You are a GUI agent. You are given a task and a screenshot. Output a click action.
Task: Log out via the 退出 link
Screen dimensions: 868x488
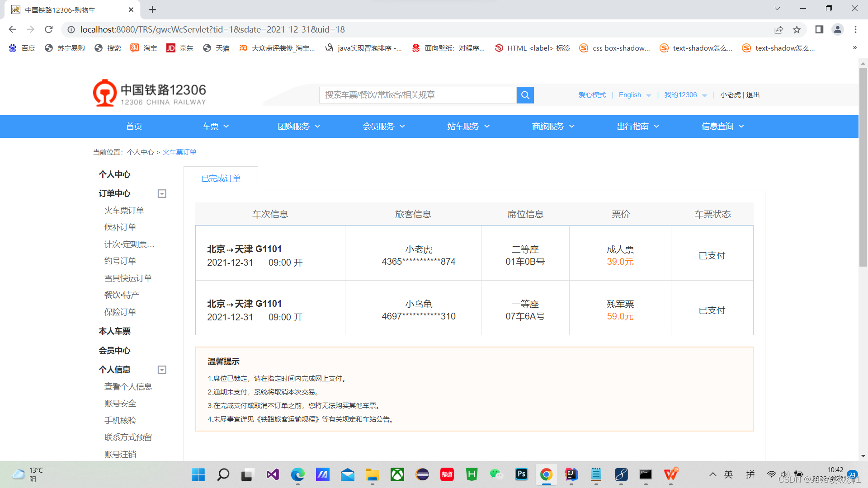[752, 95]
